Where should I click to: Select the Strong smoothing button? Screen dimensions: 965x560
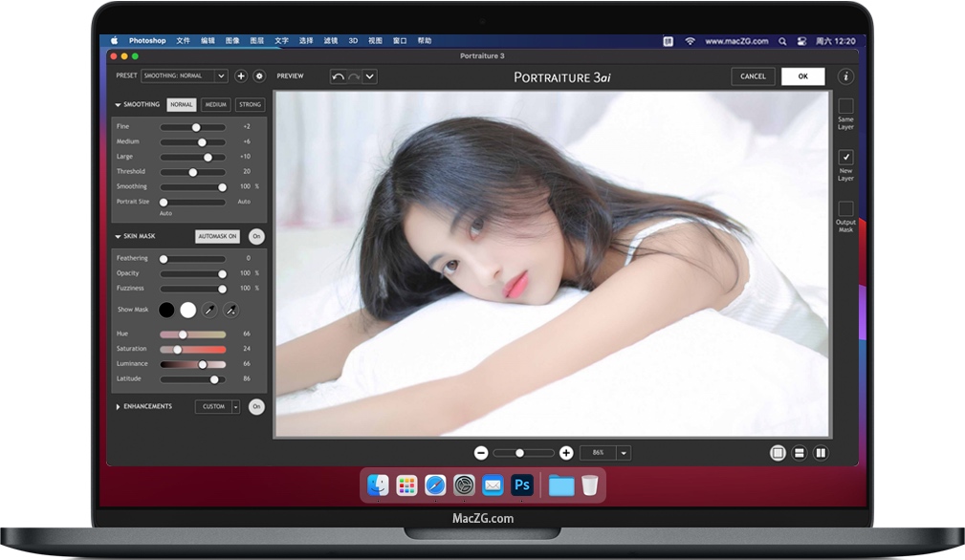250,105
